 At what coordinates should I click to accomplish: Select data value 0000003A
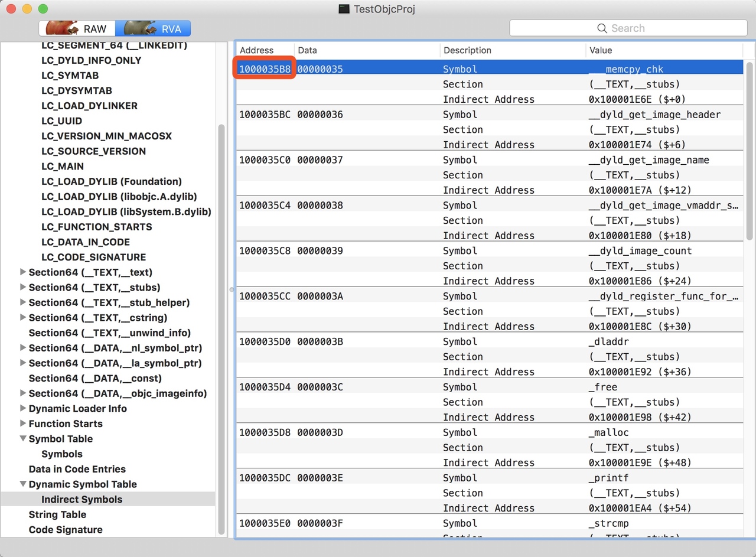[320, 297]
